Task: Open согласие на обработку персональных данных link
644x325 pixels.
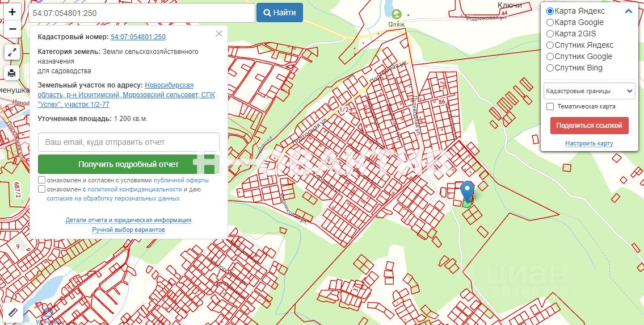Action: tap(113, 198)
